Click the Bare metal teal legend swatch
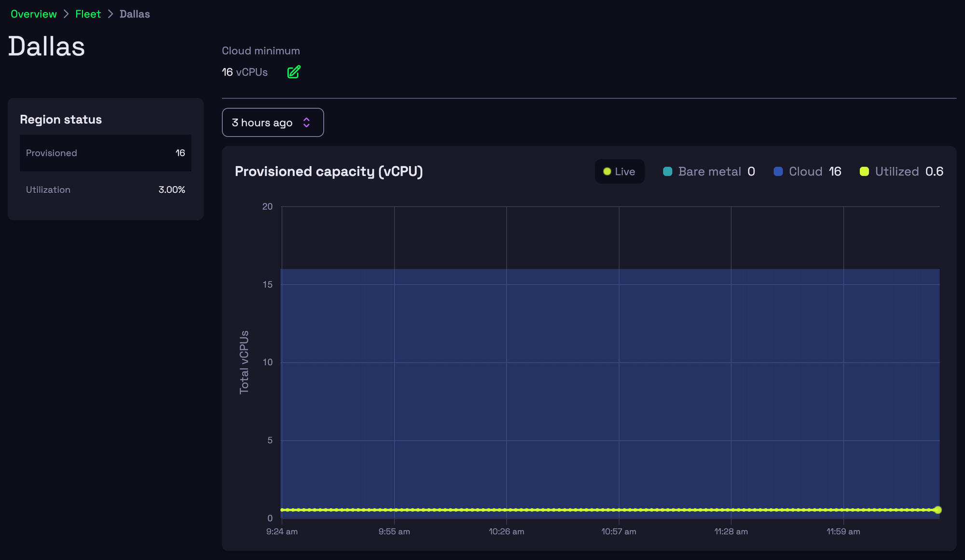Image resolution: width=965 pixels, height=560 pixels. click(x=668, y=172)
